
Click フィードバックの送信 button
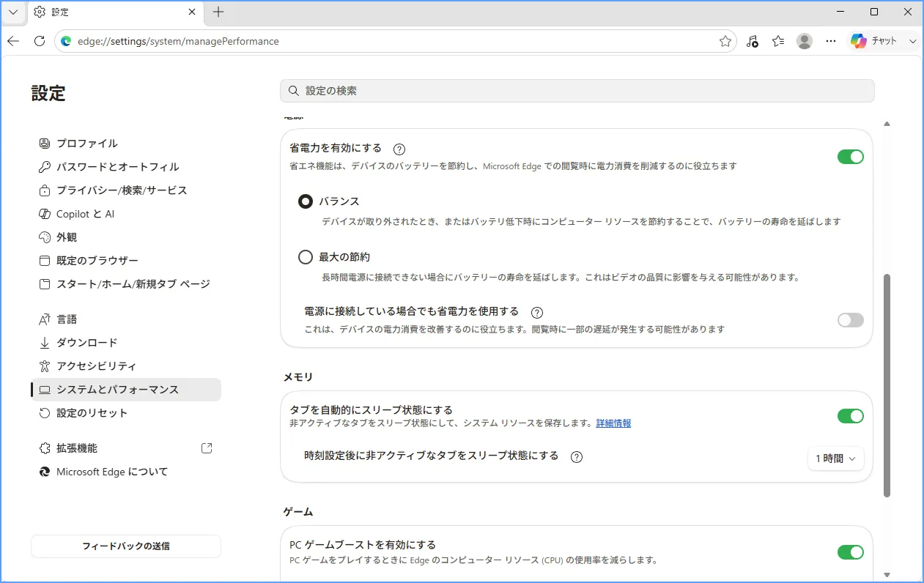[126, 546]
